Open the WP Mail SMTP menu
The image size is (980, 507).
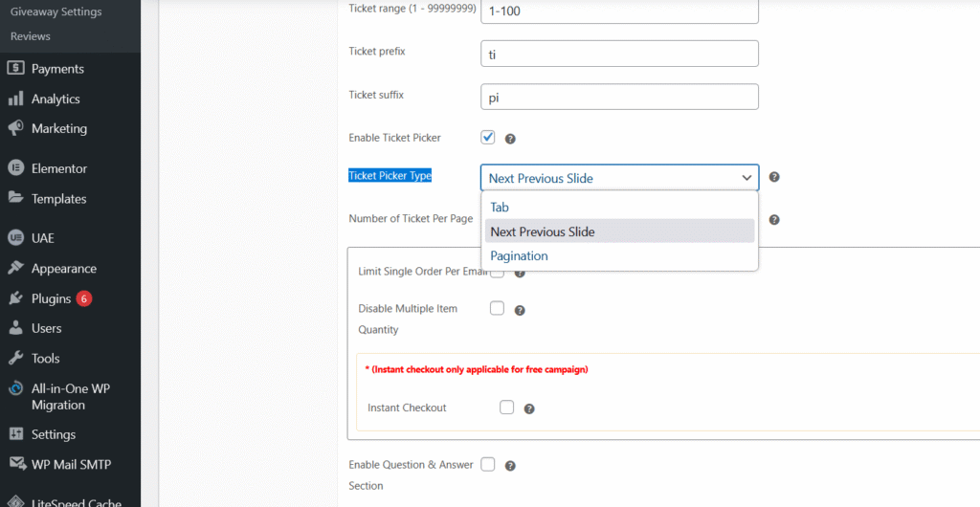(71, 465)
